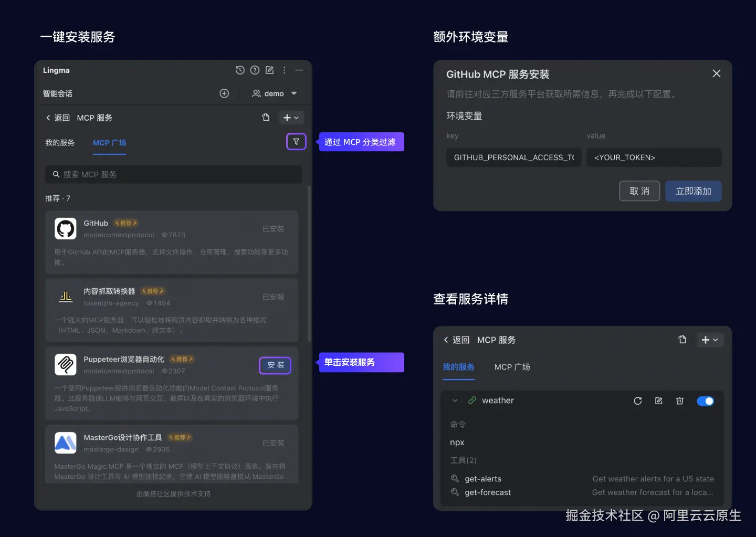Viewport: 756px width, 537px height.
Task: Click the <YOUR_TOKEN> value field
Action: (x=654, y=157)
